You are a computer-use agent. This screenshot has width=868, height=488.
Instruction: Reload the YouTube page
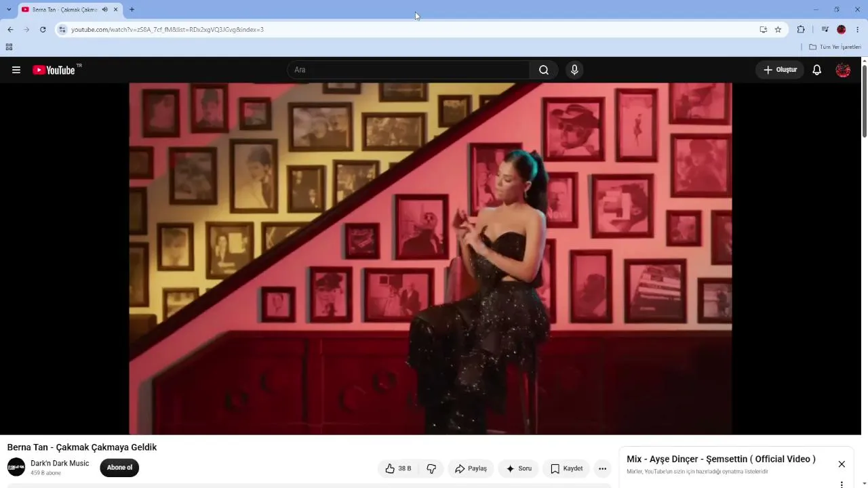pos(43,29)
